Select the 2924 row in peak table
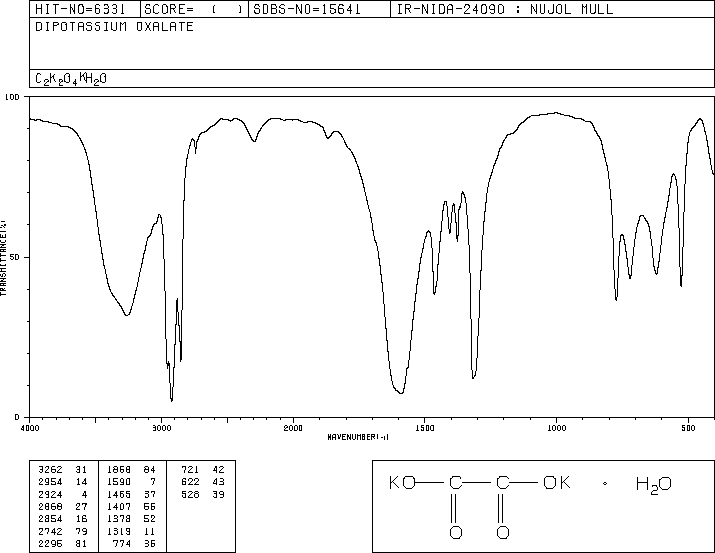715x553 pixels. point(63,494)
